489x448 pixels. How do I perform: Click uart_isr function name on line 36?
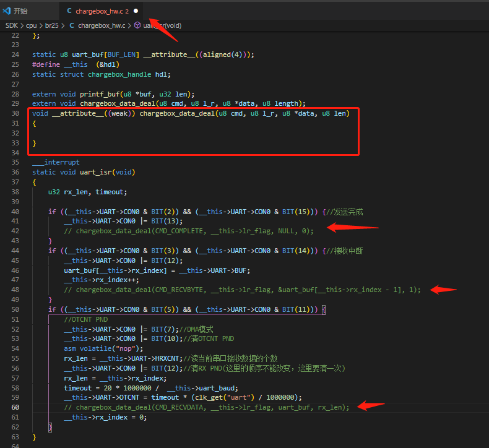[96, 172]
